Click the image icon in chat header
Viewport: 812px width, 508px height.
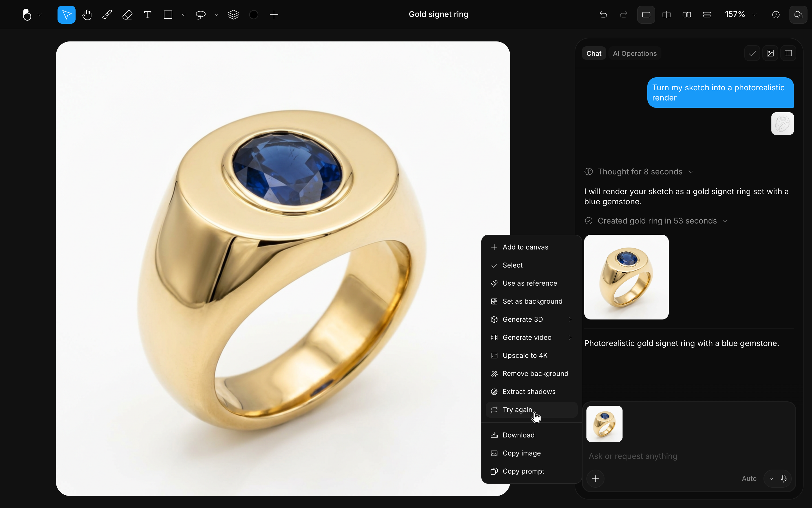[770, 53]
